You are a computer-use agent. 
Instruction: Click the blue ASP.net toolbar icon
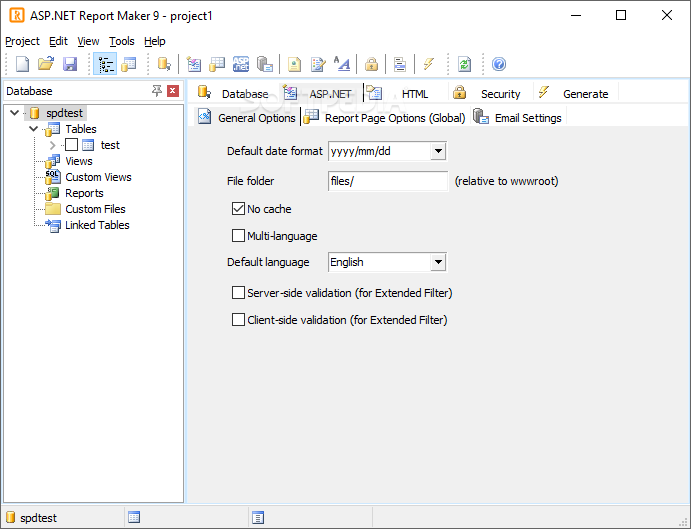coord(241,64)
